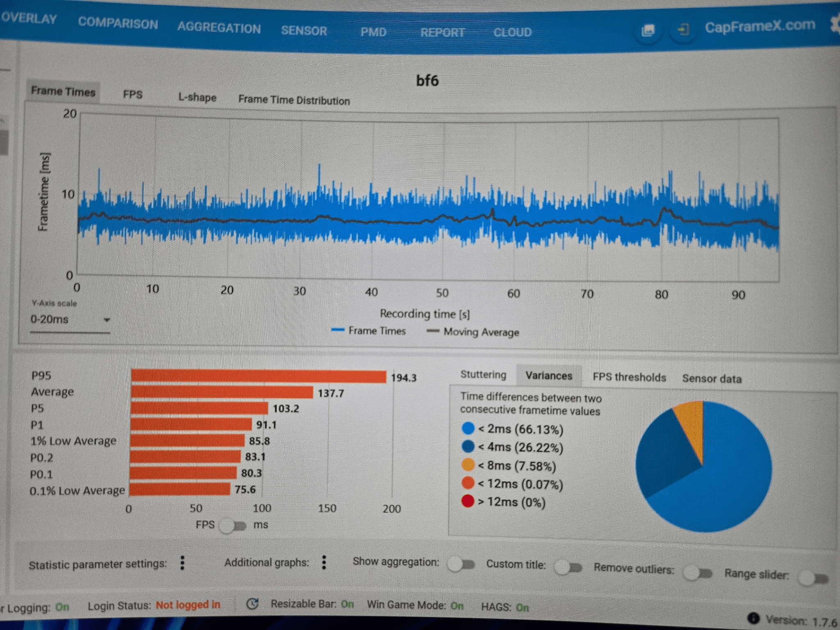The height and width of the screenshot is (630, 840).
Task: Switch to the COMPARISON view
Action: point(118,23)
